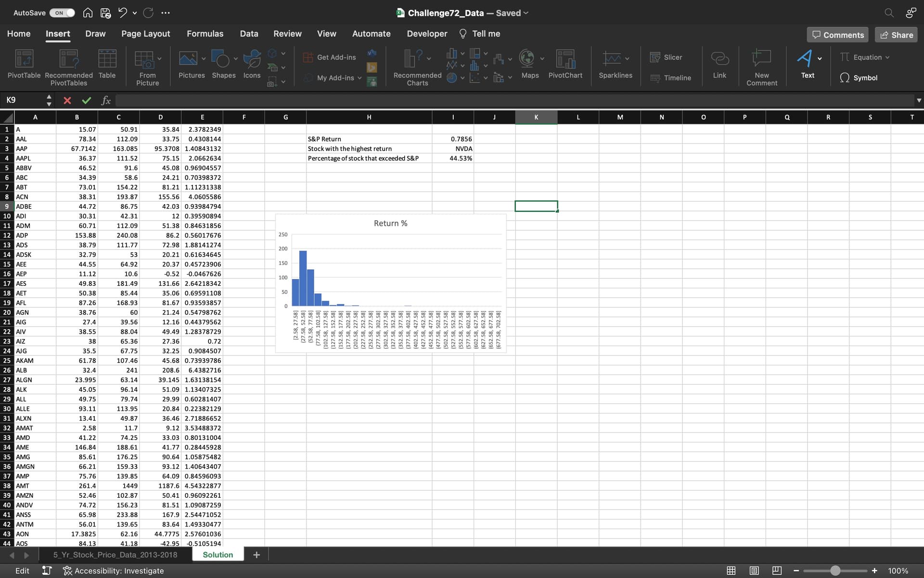Screen dimensions: 924x578
Task: Switch to the Page Layout tab
Action: tap(145, 34)
